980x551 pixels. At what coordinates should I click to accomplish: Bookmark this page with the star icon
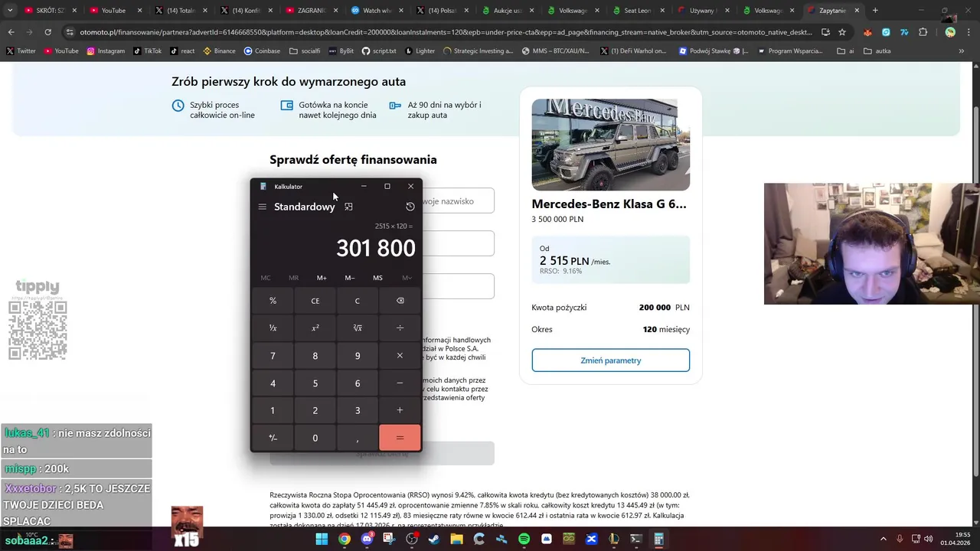842,32
